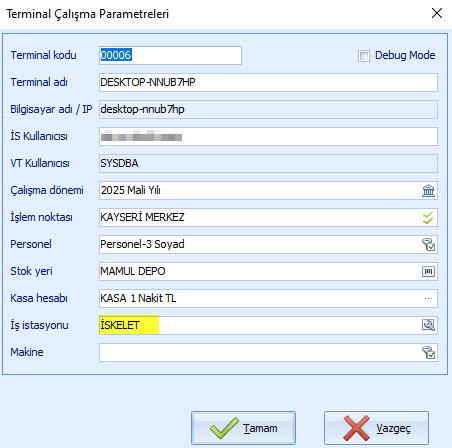452x448 pixels.
Task: Click the VT Kullanıcısı field showing SYSDBA
Action: point(268,163)
